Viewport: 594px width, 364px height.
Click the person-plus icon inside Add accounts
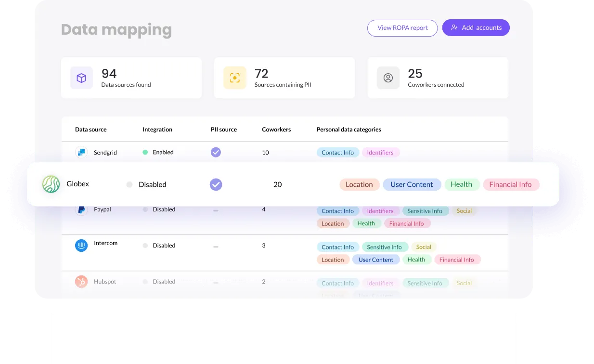point(454,27)
